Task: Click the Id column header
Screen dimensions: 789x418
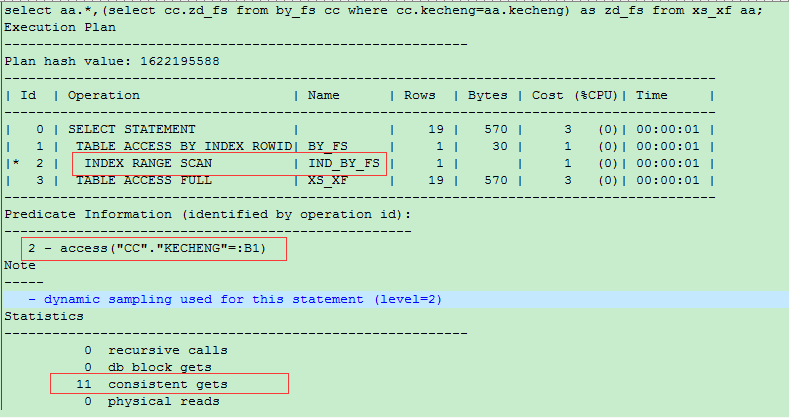Action: coord(28,95)
